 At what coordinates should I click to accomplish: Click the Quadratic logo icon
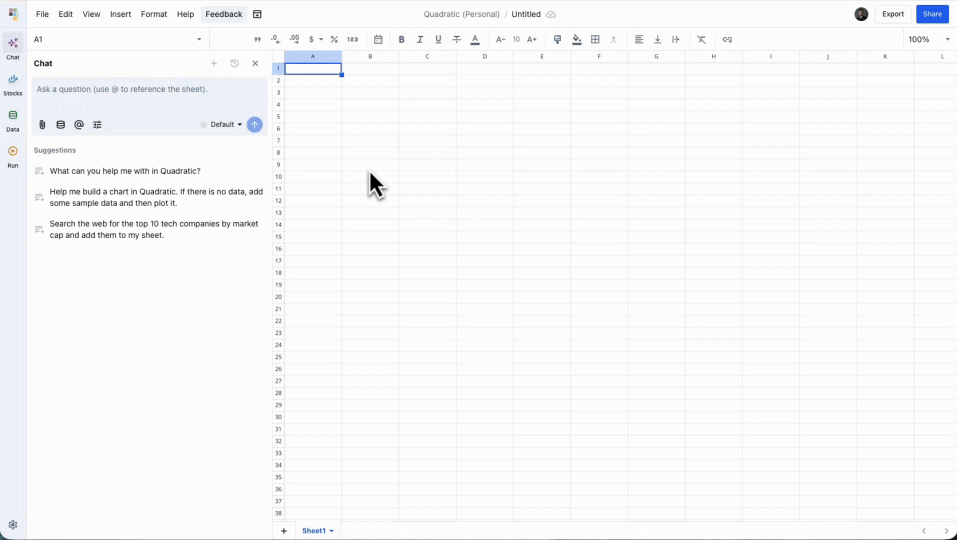click(13, 14)
